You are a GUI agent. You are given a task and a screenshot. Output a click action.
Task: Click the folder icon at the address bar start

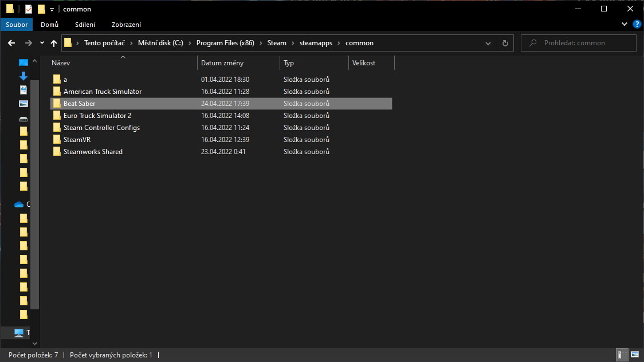(68, 43)
